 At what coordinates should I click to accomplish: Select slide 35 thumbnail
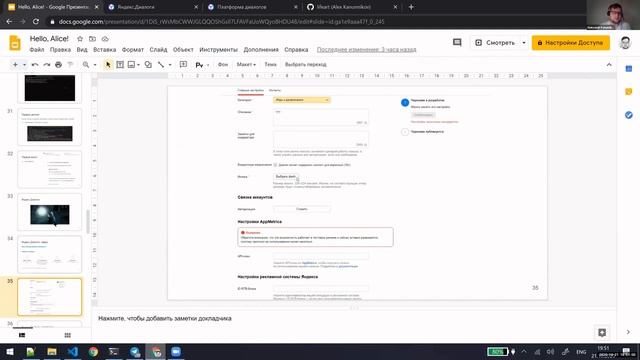[50, 297]
